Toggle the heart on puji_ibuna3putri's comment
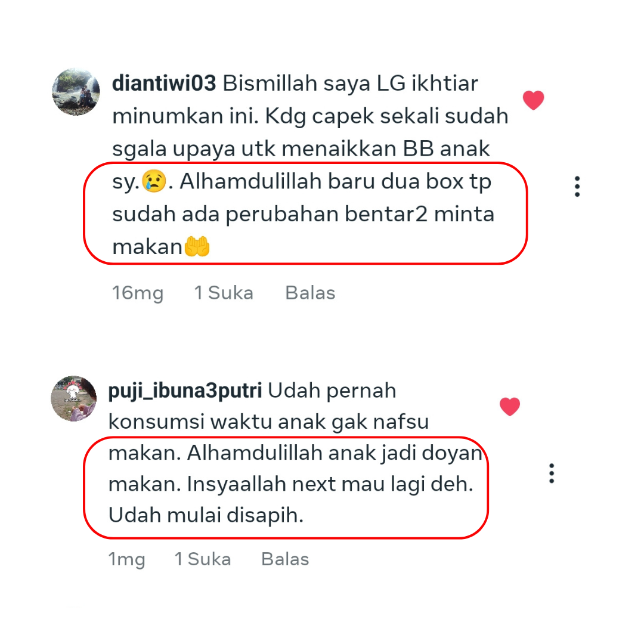 point(510,407)
